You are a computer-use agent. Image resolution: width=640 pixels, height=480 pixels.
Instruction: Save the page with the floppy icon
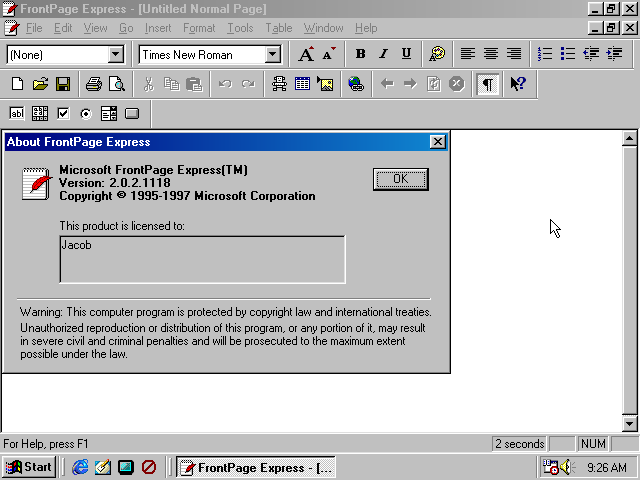point(63,84)
